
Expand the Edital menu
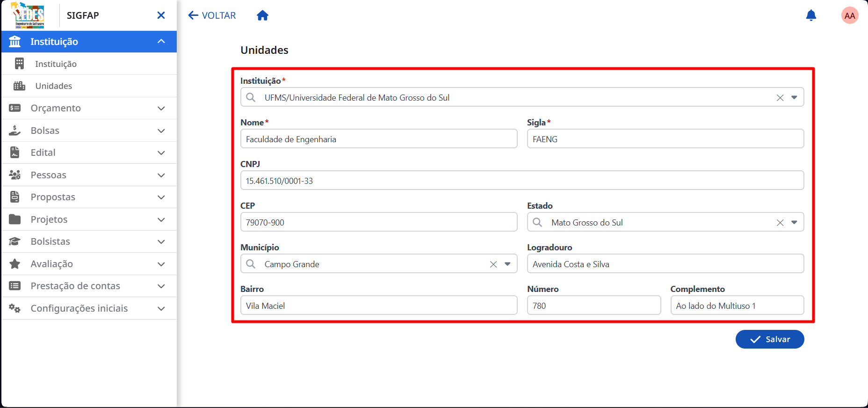89,153
